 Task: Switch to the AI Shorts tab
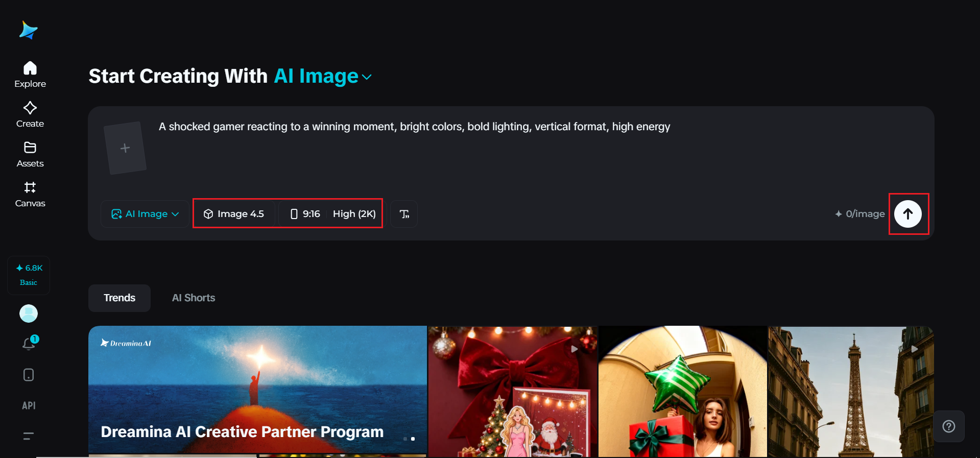[194, 298]
